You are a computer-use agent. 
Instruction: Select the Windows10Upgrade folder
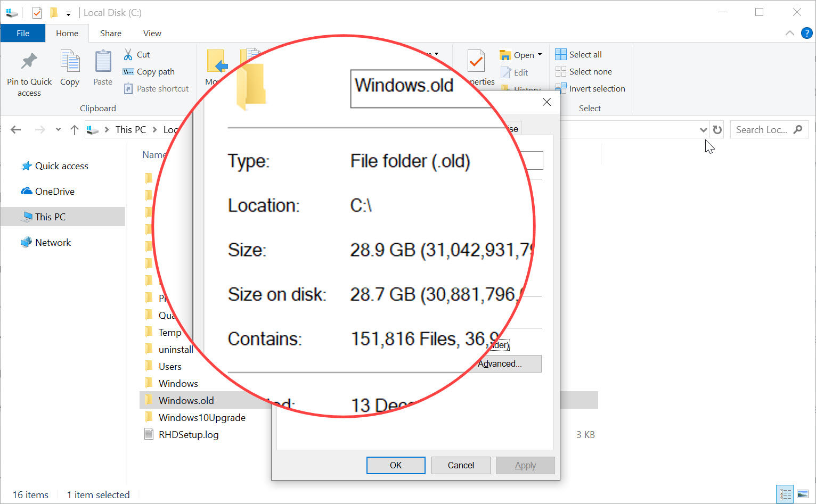tap(202, 418)
